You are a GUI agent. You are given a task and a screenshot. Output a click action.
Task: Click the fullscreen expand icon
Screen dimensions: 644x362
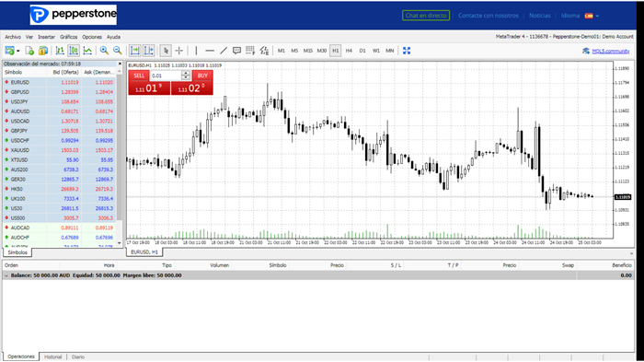click(x=407, y=51)
